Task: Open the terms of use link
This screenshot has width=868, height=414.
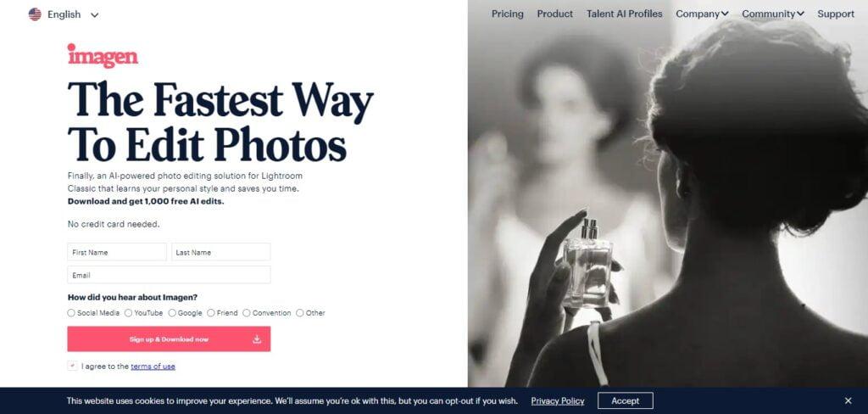Action: (x=153, y=366)
